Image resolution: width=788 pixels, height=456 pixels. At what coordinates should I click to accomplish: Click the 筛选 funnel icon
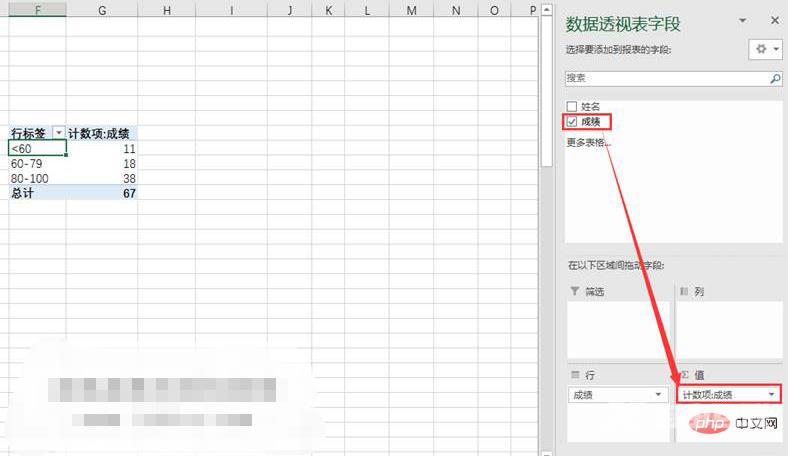(x=574, y=291)
